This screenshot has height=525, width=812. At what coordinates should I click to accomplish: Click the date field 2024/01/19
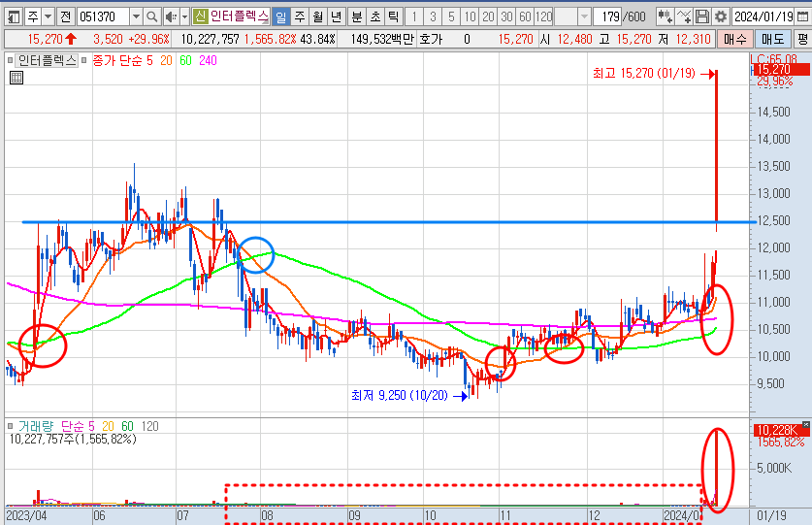763,17
